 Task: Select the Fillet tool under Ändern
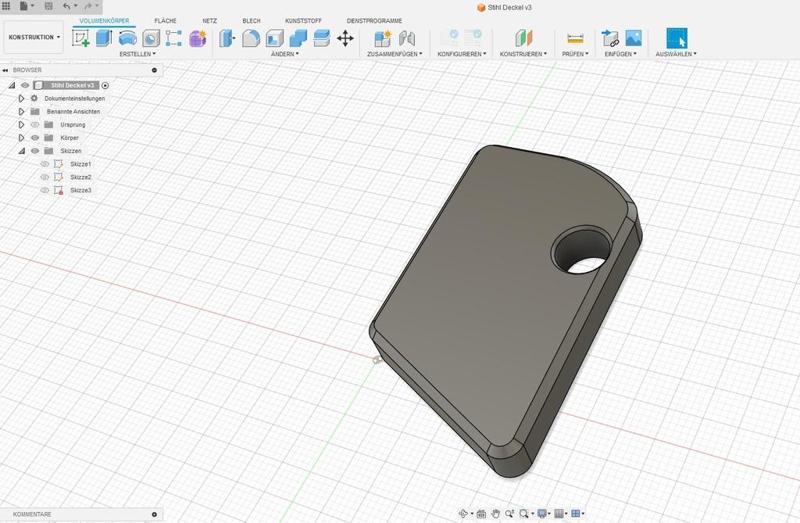coord(251,38)
